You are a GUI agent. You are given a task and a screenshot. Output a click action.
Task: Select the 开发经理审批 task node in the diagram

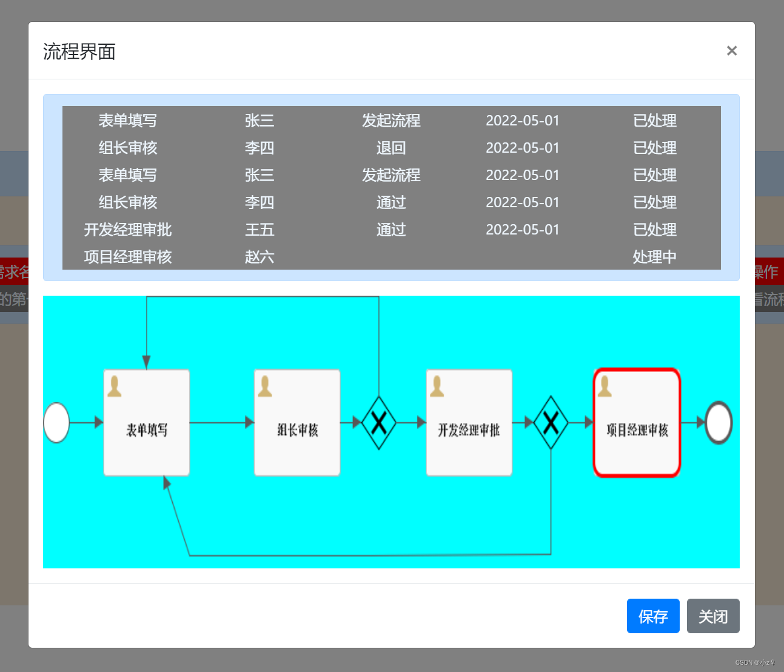point(469,422)
